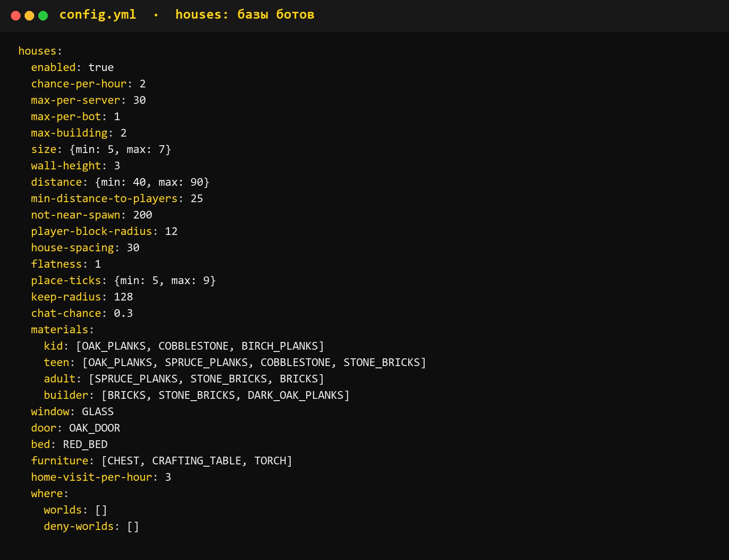Click the min-distance-to-players key

[x=104, y=199]
